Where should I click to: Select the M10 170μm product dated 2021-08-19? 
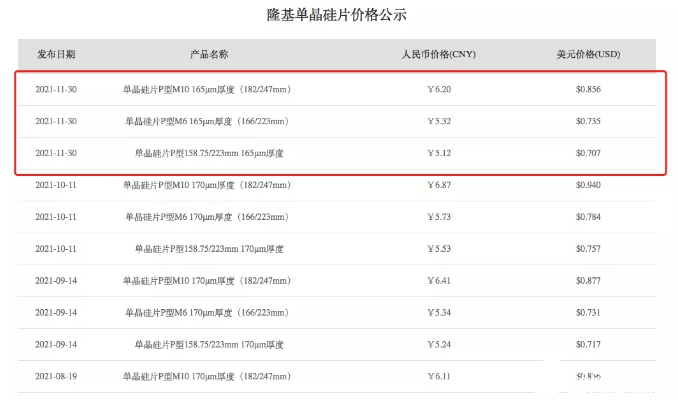[207, 377]
